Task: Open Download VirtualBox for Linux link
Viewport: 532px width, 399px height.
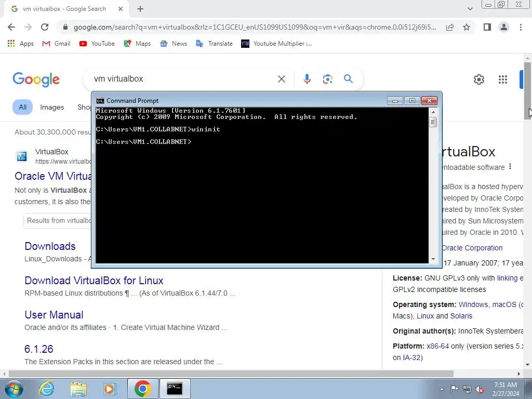Action: [94, 280]
